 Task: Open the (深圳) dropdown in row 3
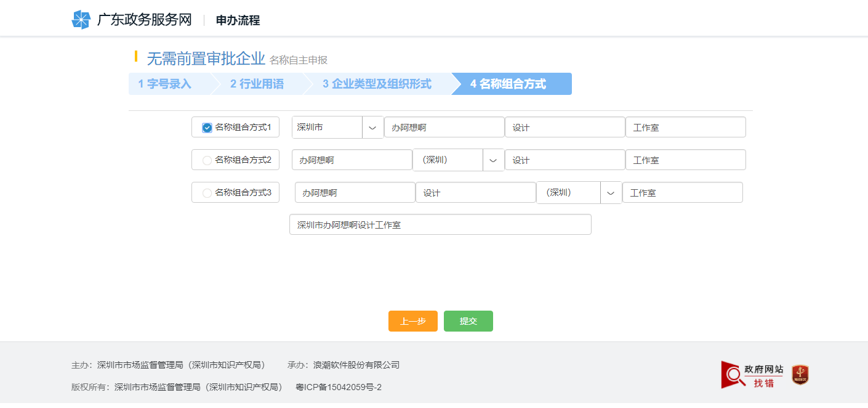click(611, 193)
